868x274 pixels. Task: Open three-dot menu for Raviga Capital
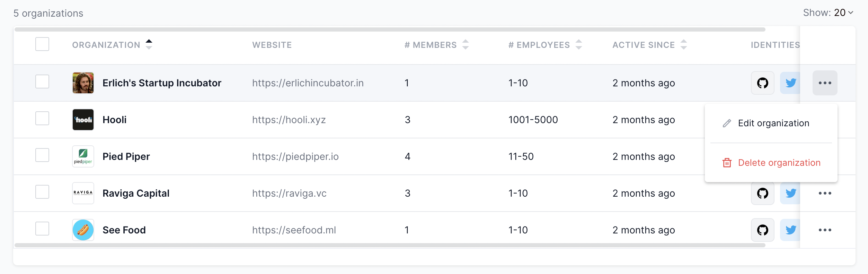point(825,193)
